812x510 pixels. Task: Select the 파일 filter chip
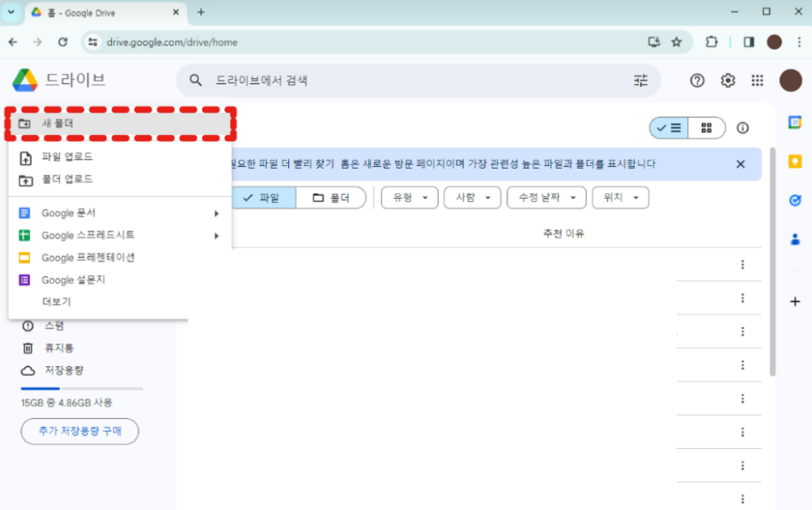click(263, 198)
